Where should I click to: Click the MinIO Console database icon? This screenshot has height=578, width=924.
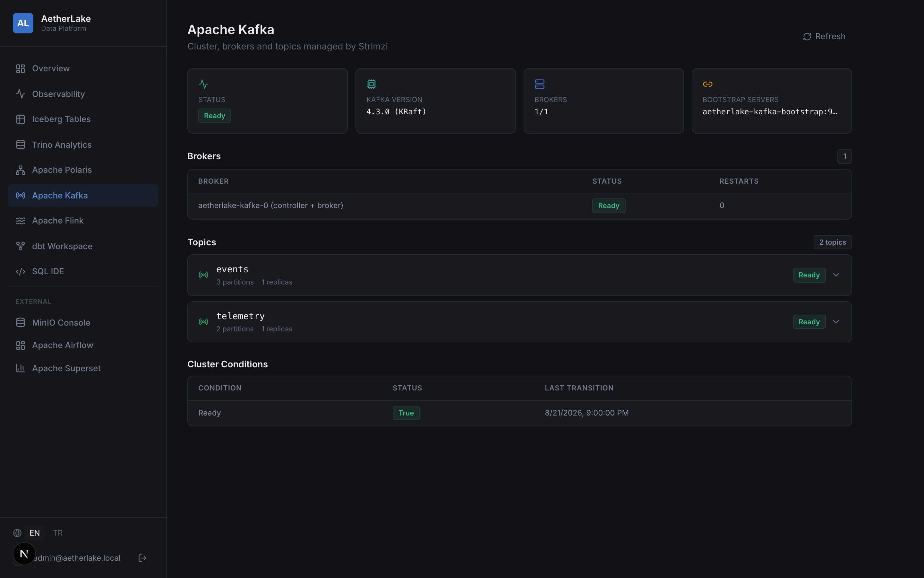[21, 323]
